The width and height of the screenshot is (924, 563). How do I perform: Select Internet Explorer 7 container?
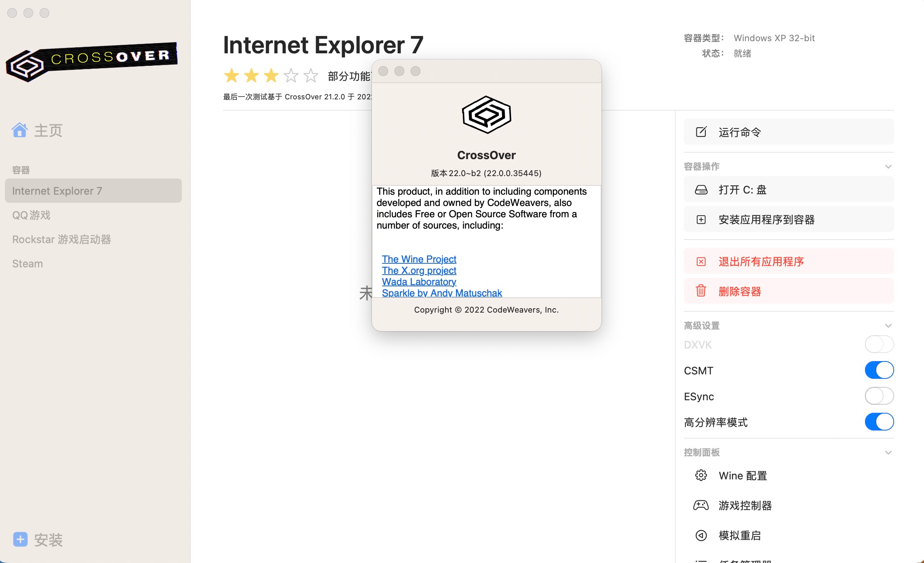[x=94, y=190]
